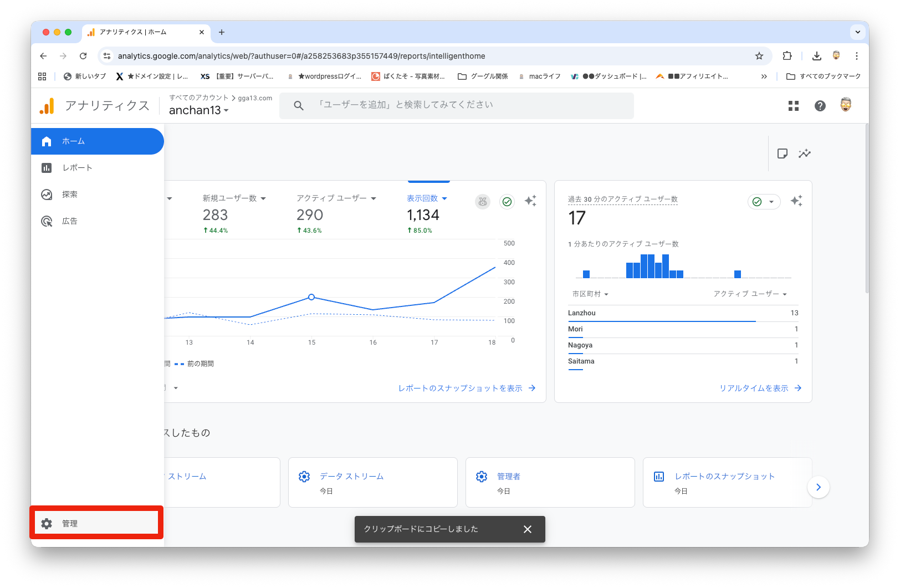Click リアルタイムを表示 link

(760, 388)
